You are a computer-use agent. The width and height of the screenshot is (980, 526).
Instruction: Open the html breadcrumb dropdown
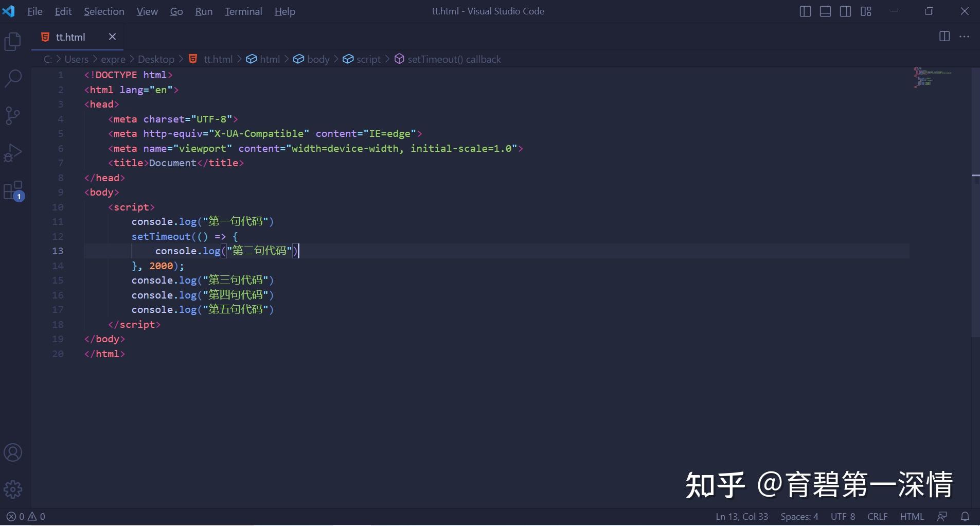pyautogui.click(x=270, y=59)
